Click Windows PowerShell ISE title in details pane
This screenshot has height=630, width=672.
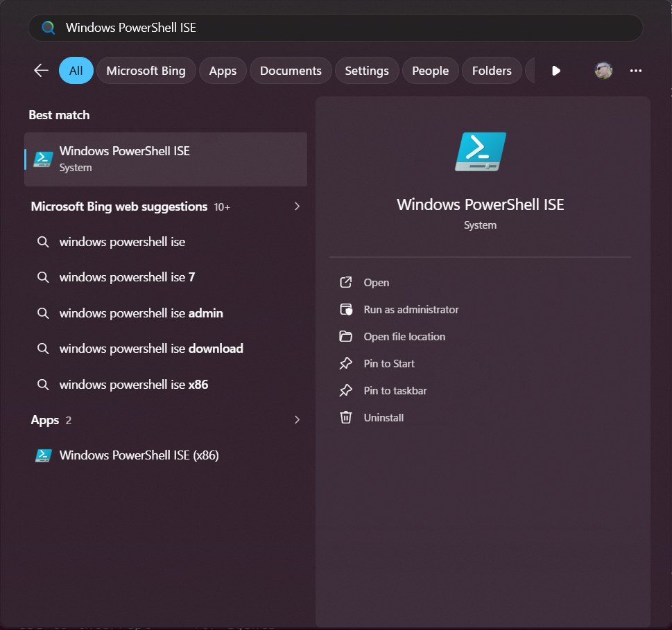click(480, 204)
